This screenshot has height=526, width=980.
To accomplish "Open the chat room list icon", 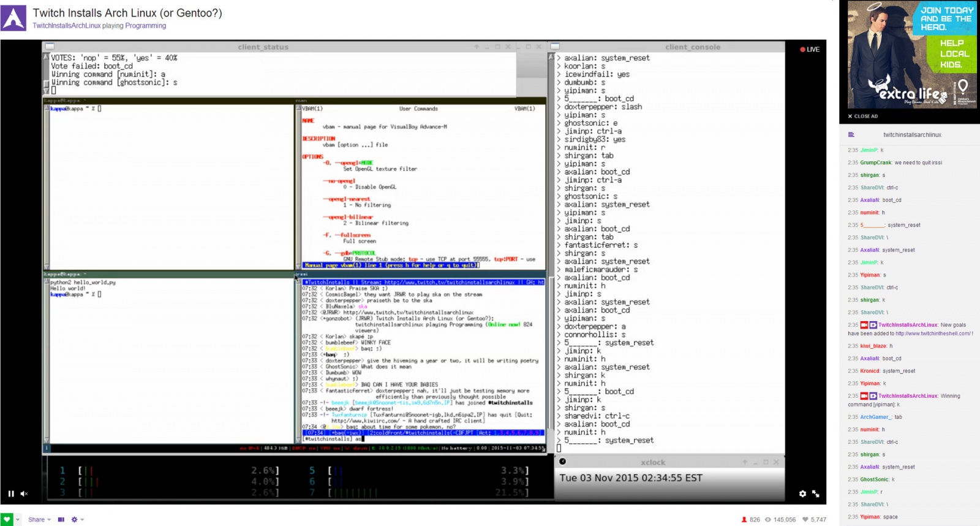I will (x=851, y=134).
